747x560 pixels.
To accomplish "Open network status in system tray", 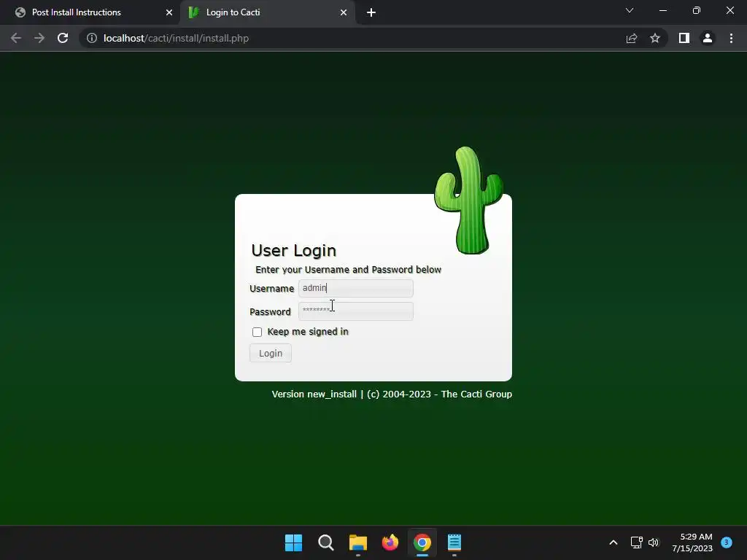I will (636, 542).
